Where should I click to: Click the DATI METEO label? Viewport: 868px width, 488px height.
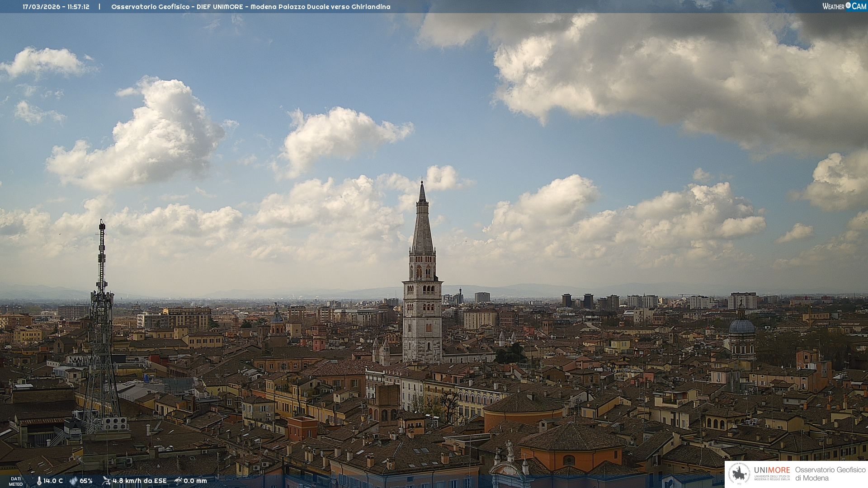coord(16,481)
